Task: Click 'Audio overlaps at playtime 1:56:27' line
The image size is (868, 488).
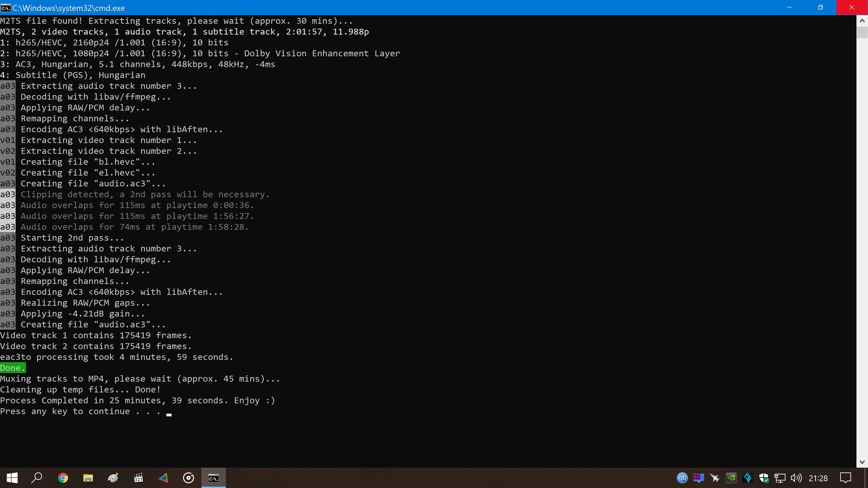Action: [137, 216]
